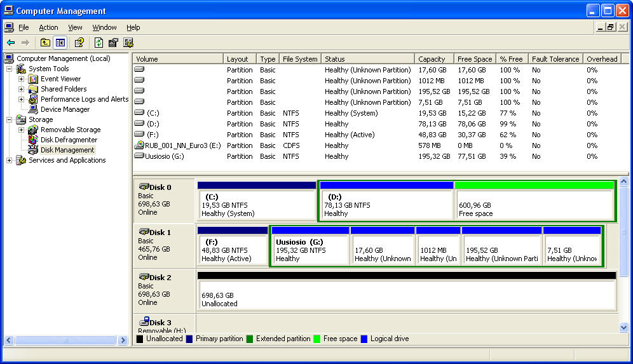Viewport: 633px width, 364px height.
Task: Click the Properties toolbar icon
Action: (113, 43)
